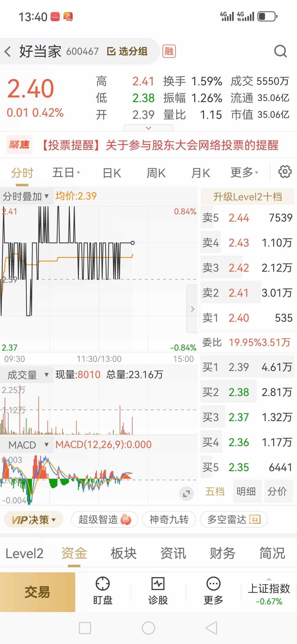The height and width of the screenshot is (644, 297).
Task: Open MACD indicator dropdown
Action: click(x=26, y=445)
